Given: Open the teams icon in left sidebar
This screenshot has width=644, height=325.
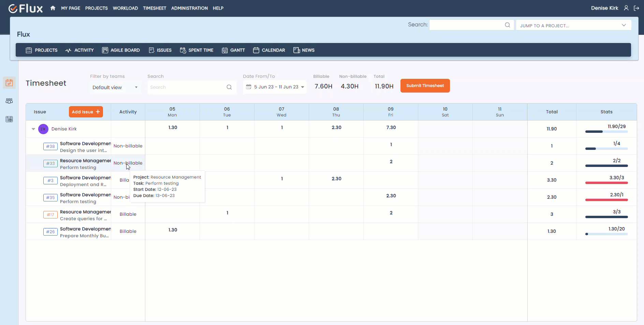Looking at the screenshot, I should [9, 101].
